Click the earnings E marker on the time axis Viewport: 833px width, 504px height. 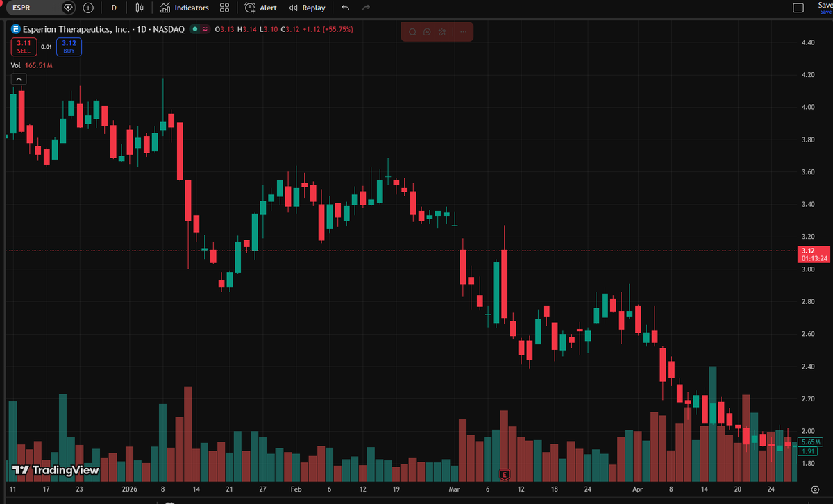click(x=505, y=475)
